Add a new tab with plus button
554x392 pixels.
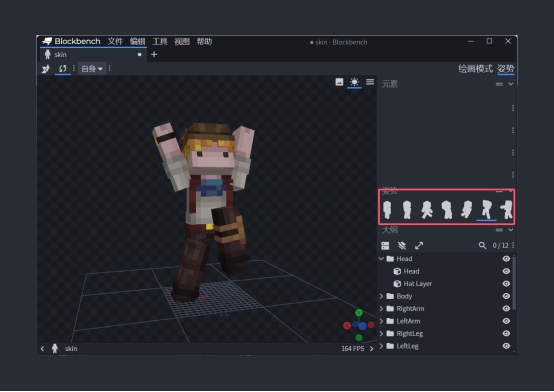(x=154, y=54)
